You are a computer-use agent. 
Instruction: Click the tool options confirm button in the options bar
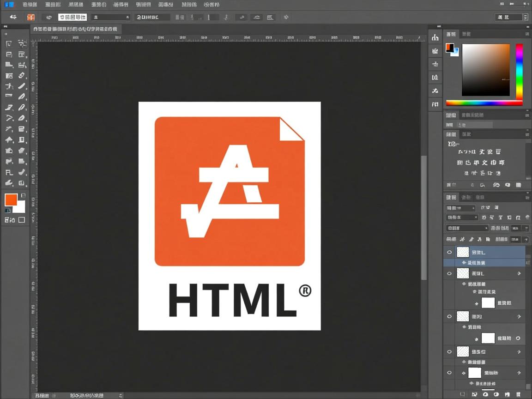pos(241,17)
